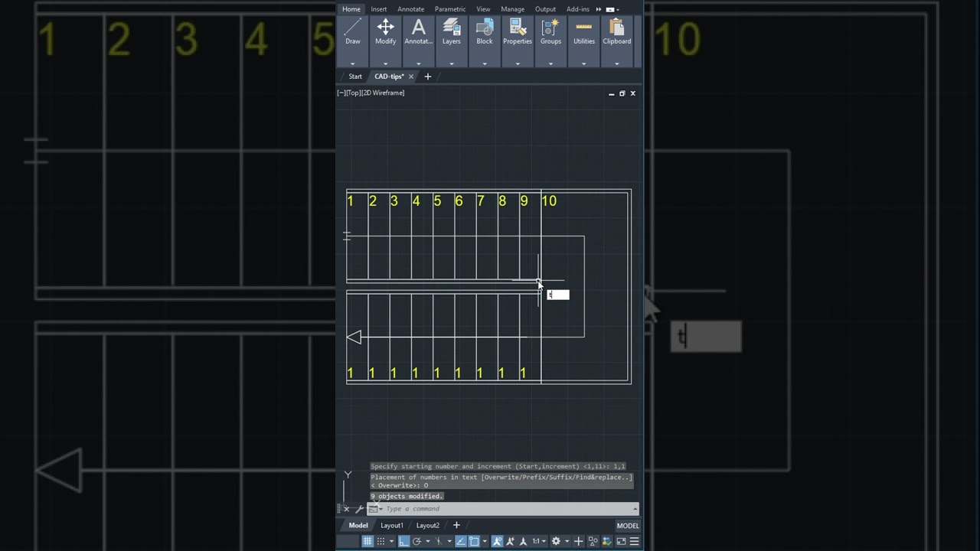Switch to the View ribbon tab
Image resolution: width=980 pixels, height=551 pixels.
pos(483,9)
